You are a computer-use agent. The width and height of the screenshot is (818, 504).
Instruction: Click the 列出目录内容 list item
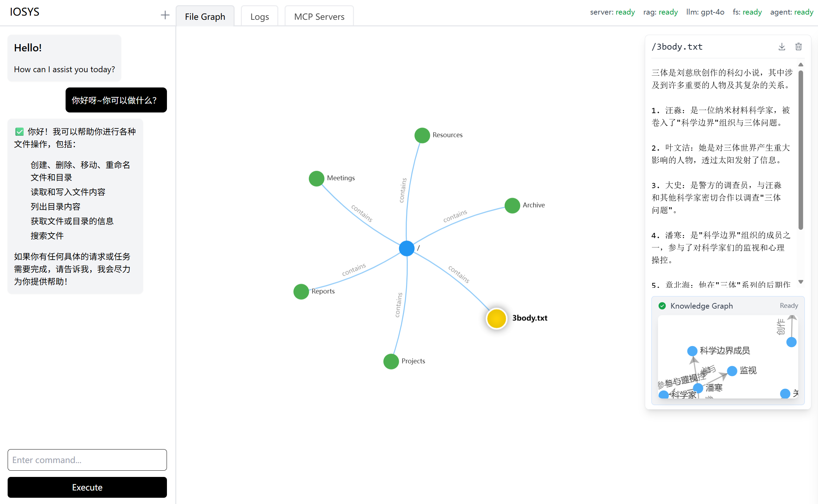click(56, 207)
